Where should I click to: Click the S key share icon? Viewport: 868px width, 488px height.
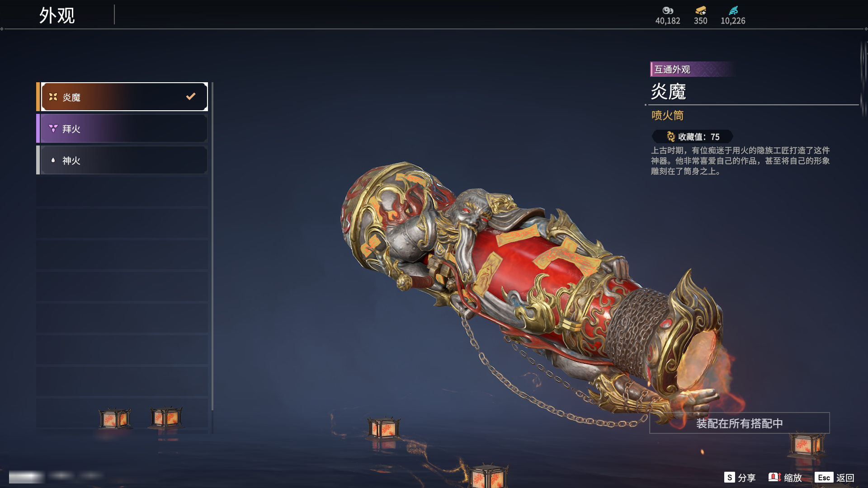tap(729, 477)
